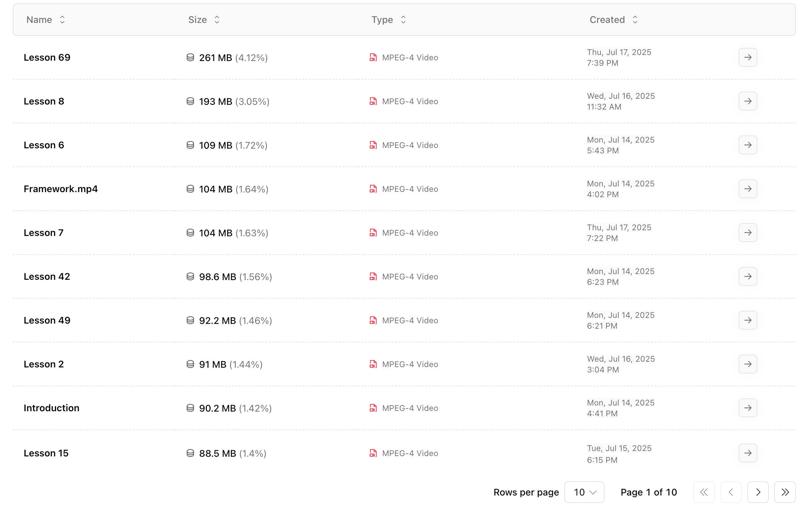Click the storage icon next to Lesson 6's size
812x511 pixels.
pyautogui.click(x=190, y=145)
